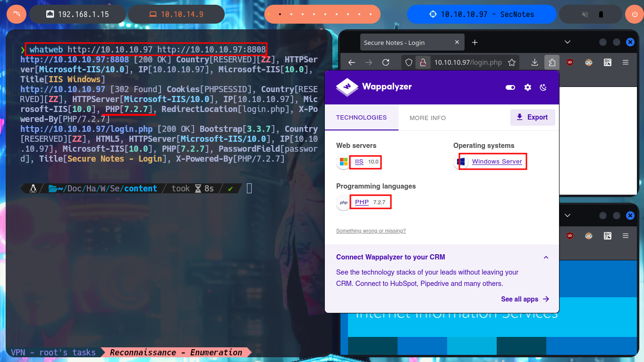Click the Windows Server flag icon
Screen dimensions: 644x362
pyautogui.click(x=461, y=162)
